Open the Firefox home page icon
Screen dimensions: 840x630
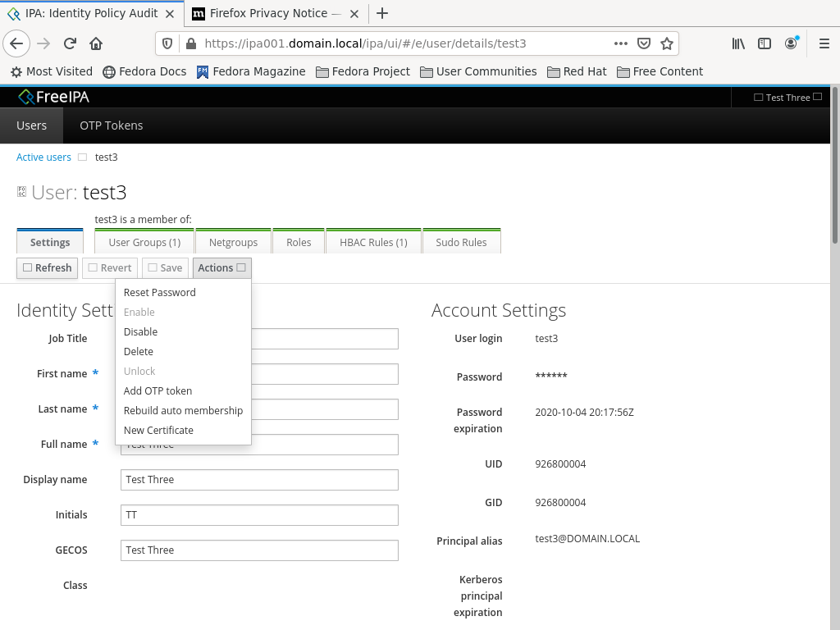(x=96, y=43)
